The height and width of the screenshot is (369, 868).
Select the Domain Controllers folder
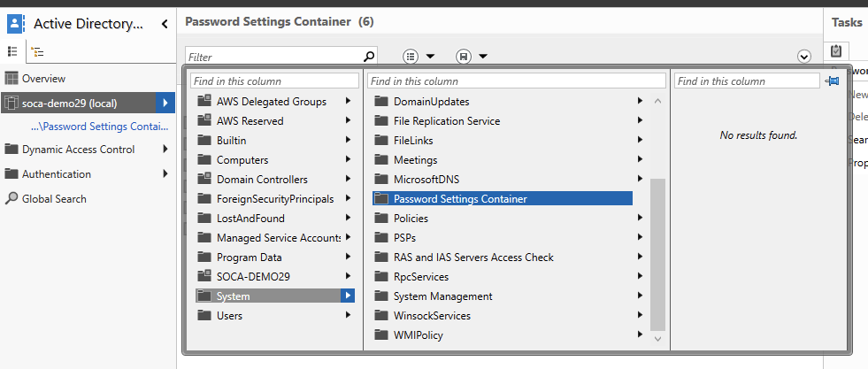click(x=262, y=180)
